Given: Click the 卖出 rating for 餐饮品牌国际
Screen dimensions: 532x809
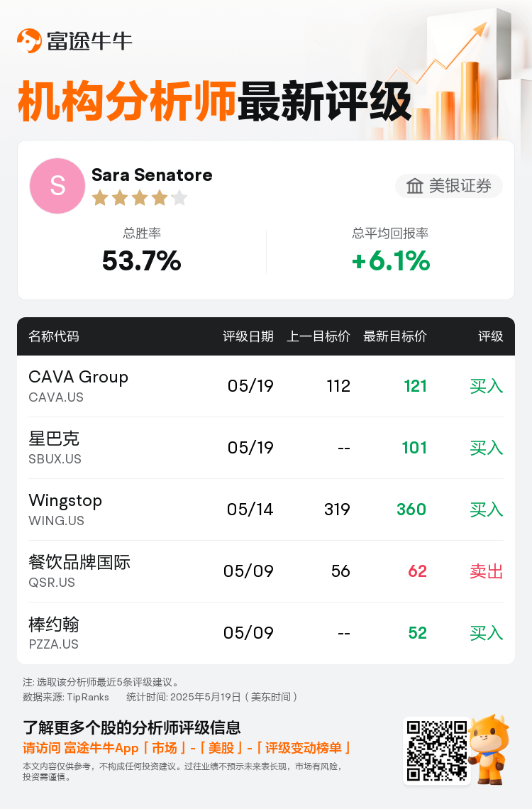Looking at the screenshot, I should (x=486, y=571).
